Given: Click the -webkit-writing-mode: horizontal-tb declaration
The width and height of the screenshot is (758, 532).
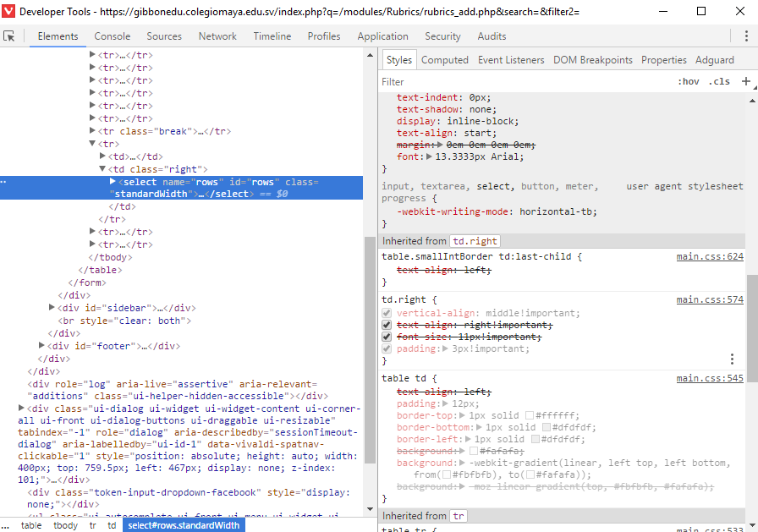Looking at the screenshot, I should [497, 211].
